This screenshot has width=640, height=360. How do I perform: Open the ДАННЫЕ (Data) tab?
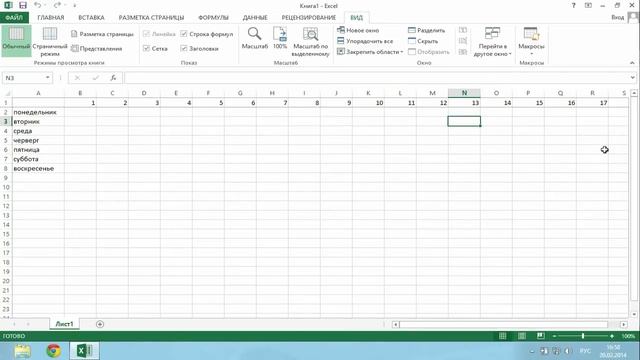coord(255,18)
